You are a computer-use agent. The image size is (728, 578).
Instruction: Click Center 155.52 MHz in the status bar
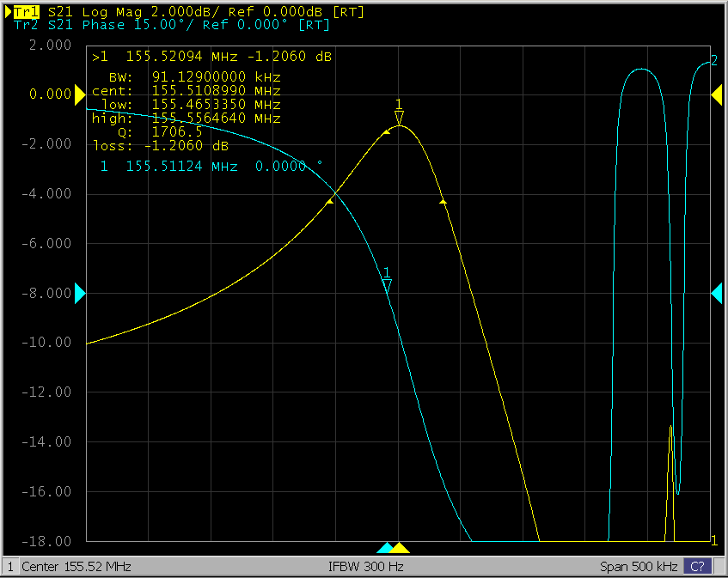76,567
